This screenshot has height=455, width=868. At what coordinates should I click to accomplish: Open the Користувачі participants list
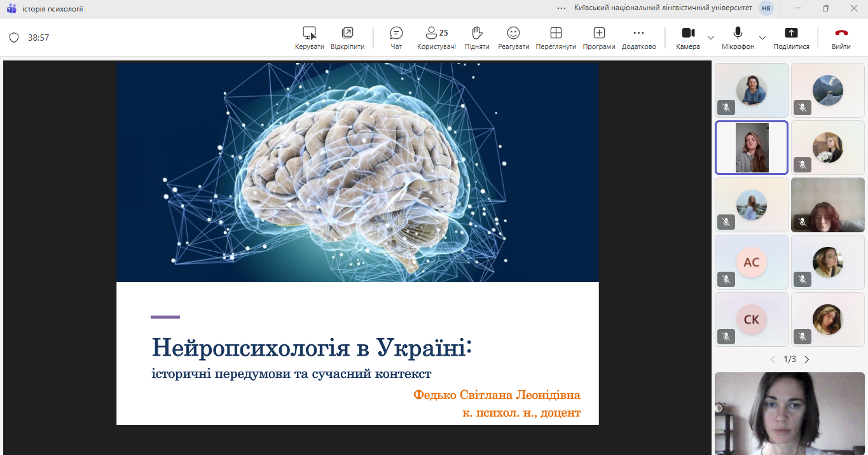tap(436, 38)
